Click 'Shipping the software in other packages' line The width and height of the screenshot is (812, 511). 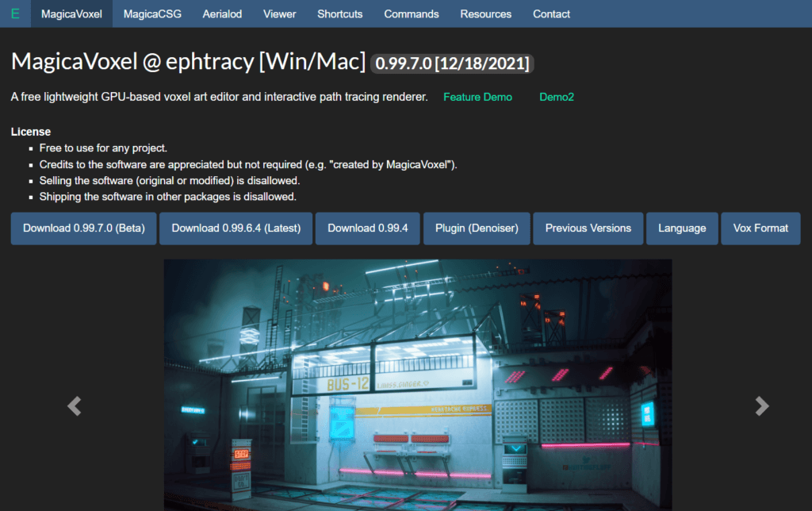pos(168,197)
